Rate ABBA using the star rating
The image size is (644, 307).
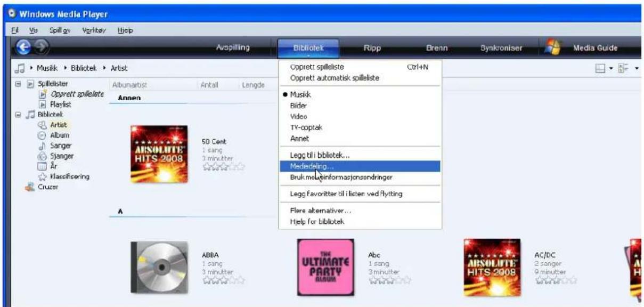[x=223, y=279]
